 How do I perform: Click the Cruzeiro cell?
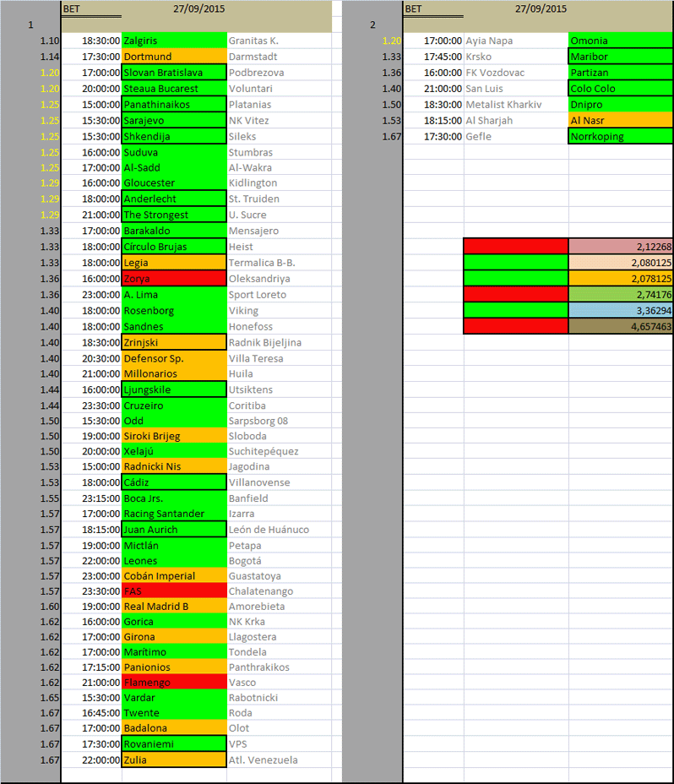pos(174,406)
